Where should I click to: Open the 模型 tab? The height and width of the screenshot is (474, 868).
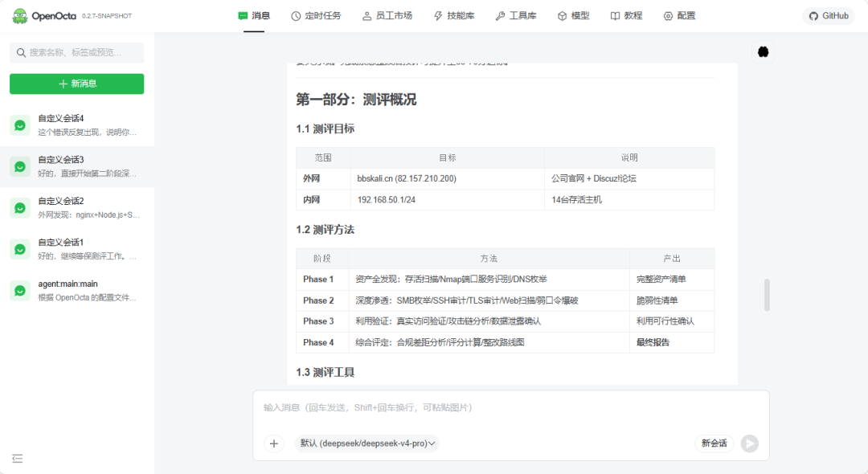(574, 16)
